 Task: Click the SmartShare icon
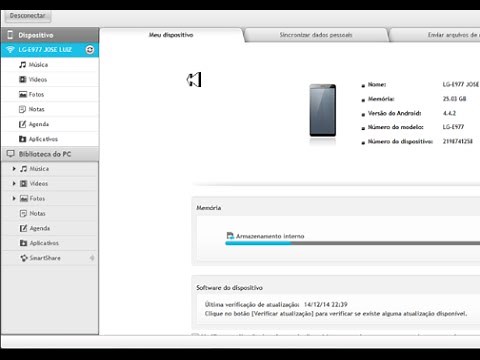[24, 258]
